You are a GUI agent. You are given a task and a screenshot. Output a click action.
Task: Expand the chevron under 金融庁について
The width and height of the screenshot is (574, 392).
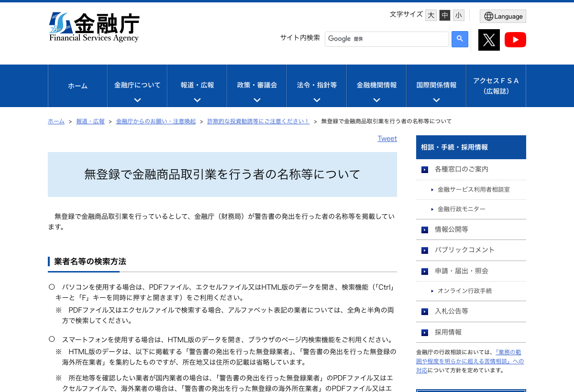click(137, 100)
